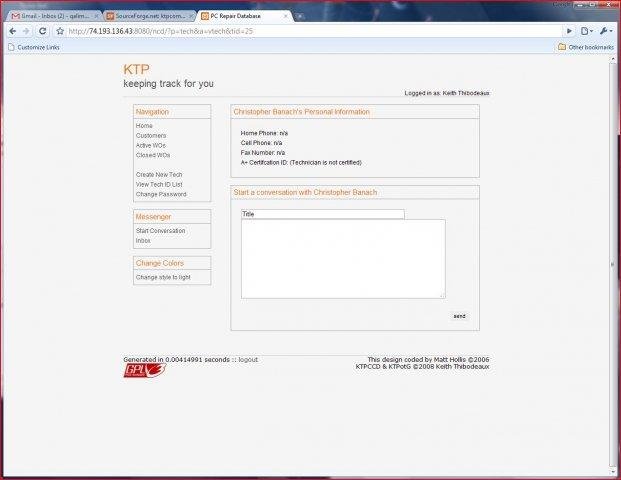
Task: Open the Messenger Inbox
Action: pyautogui.click(x=143, y=240)
